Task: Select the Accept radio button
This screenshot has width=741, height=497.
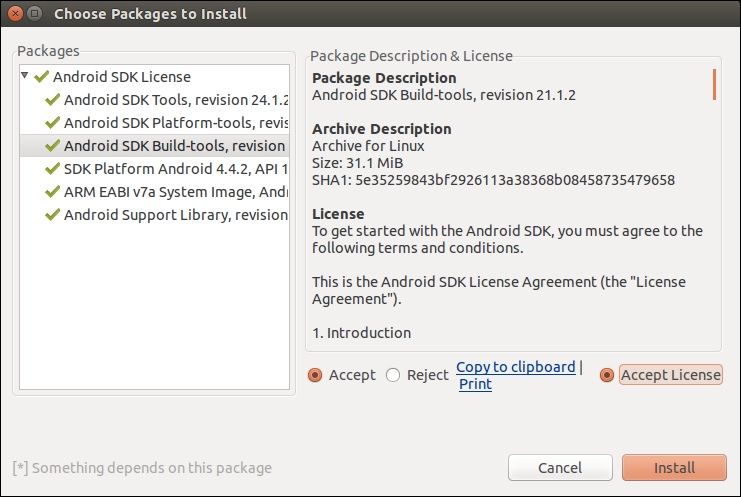Action: (315, 375)
